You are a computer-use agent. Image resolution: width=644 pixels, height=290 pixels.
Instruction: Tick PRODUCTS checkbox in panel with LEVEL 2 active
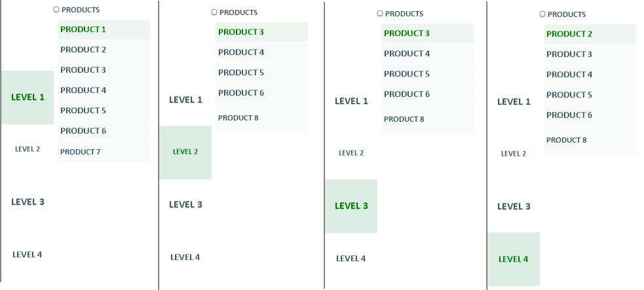[x=214, y=12]
